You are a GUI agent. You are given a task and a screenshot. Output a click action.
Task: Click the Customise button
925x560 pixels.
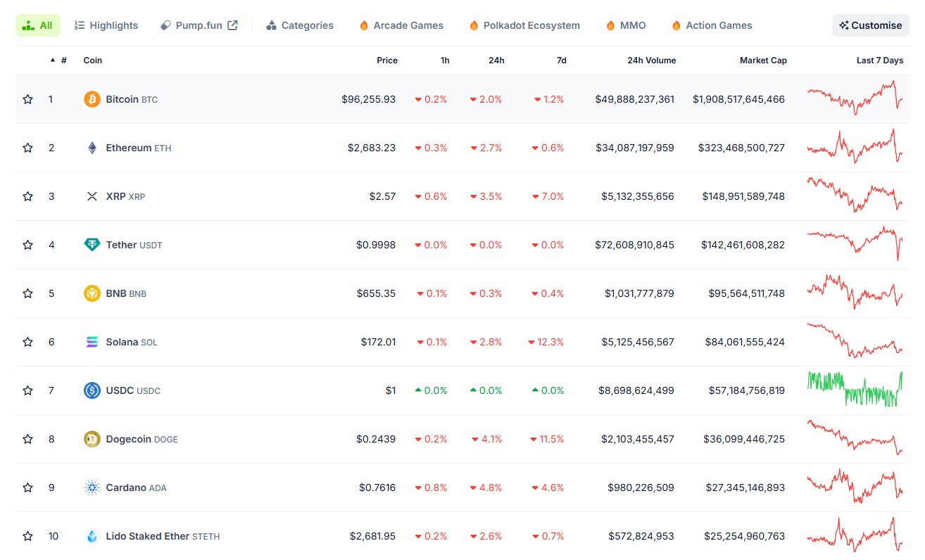coord(871,25)
